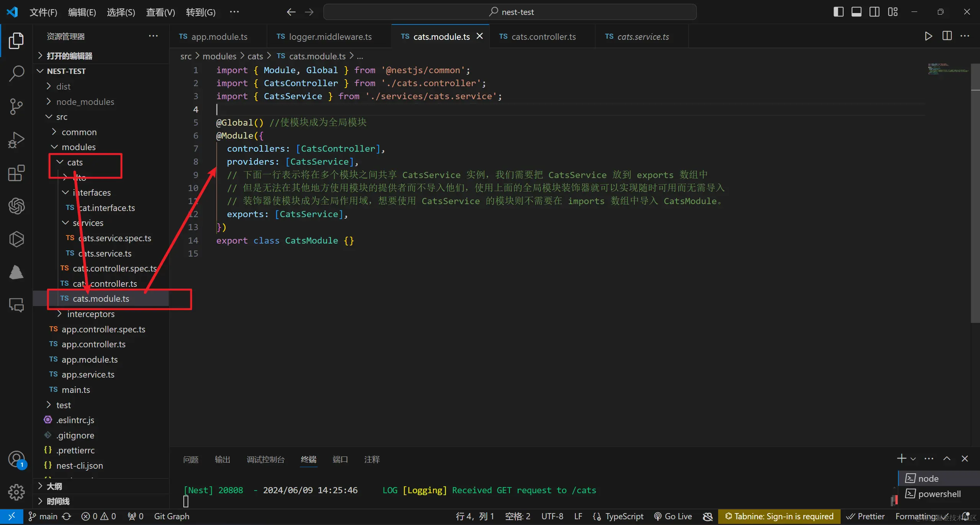Screen dimensions: 980x525
Task: Toggle bottom panel visibility
Action: click(856, 12)
